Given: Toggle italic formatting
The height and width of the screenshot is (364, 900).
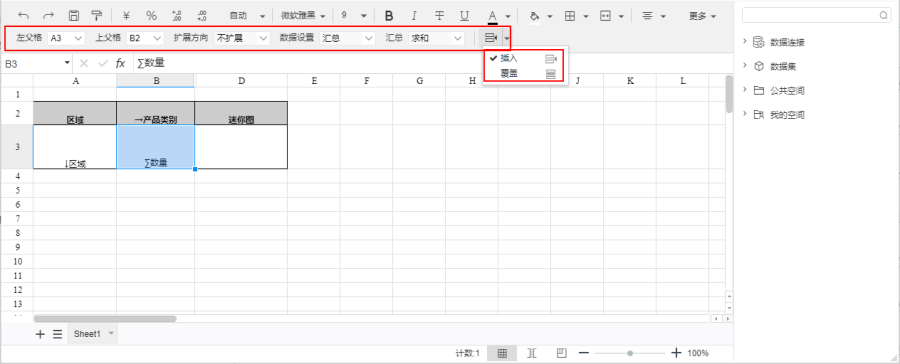Looking at the screenshot, I should click(414, 16).
